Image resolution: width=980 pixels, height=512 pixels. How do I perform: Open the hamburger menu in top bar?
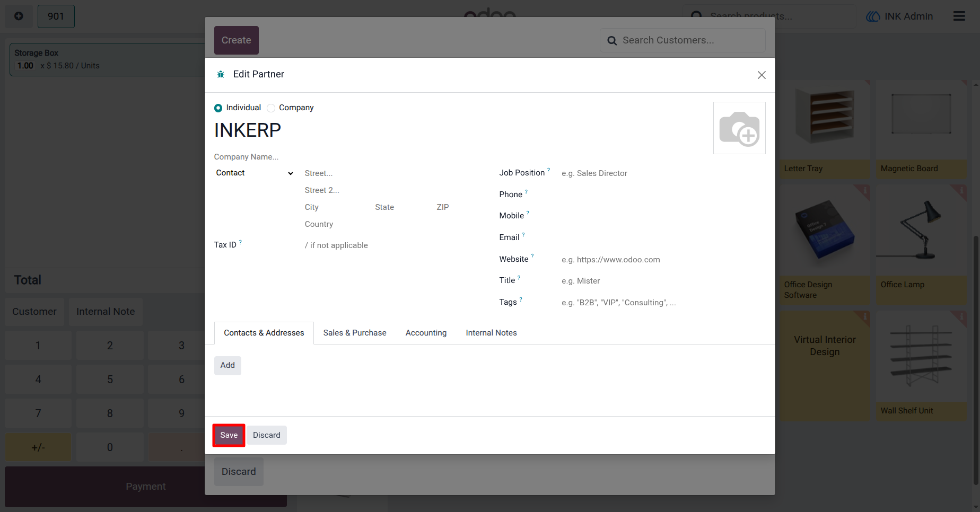click(x=959, y=16)
